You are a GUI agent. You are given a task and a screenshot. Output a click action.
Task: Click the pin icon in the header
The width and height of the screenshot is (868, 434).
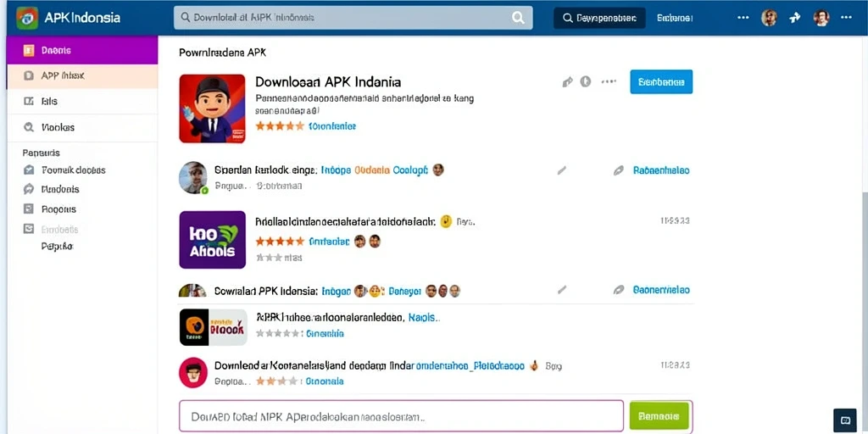click(x=795, y=18)
